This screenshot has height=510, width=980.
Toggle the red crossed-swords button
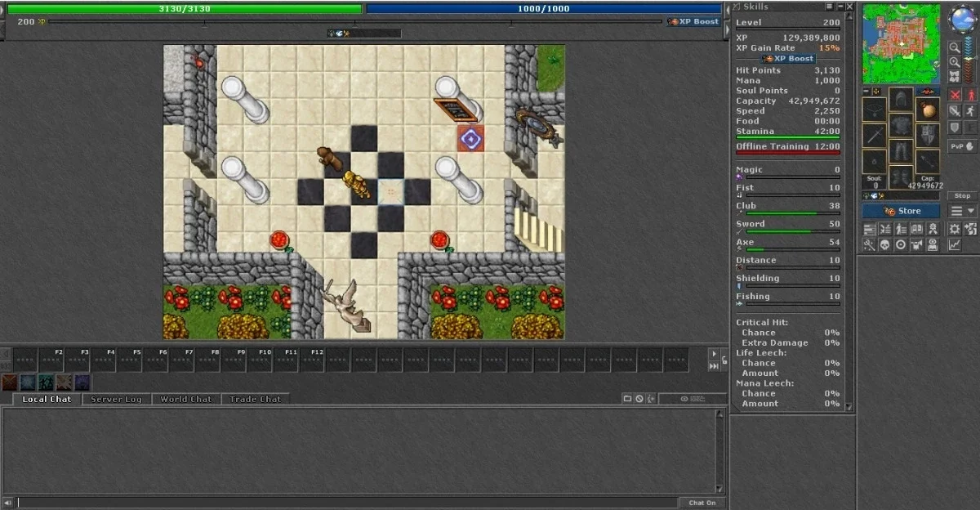coord(955,95)
